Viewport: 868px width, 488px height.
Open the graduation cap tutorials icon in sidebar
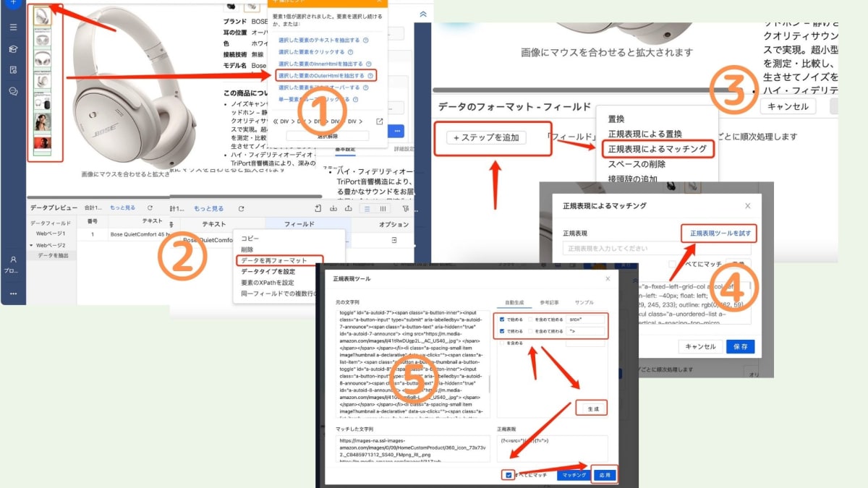(13, 49)
